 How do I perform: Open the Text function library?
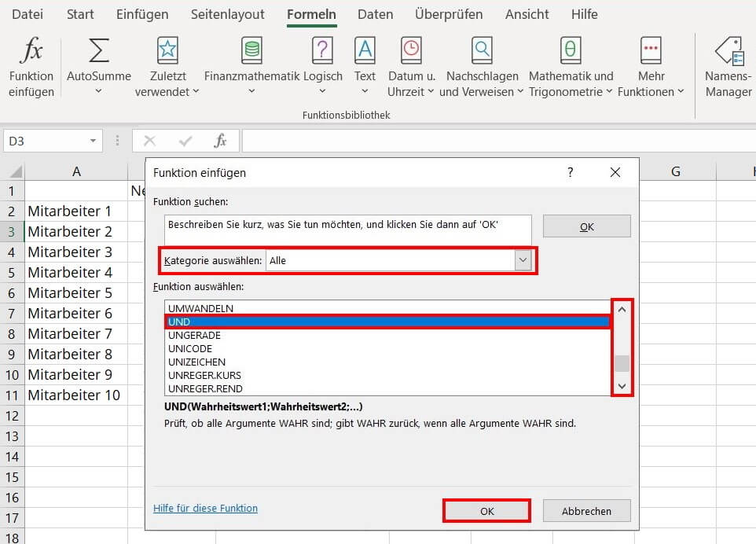tap(365, 67)
